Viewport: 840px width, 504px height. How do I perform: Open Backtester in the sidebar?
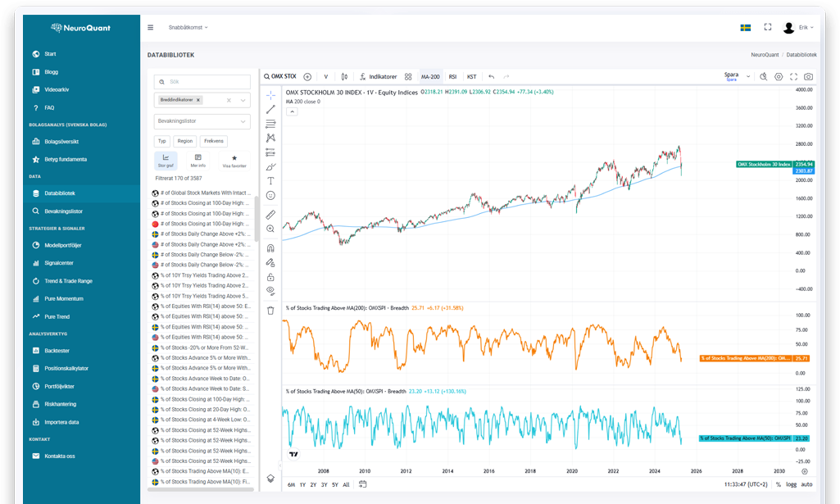click(57, 350)
